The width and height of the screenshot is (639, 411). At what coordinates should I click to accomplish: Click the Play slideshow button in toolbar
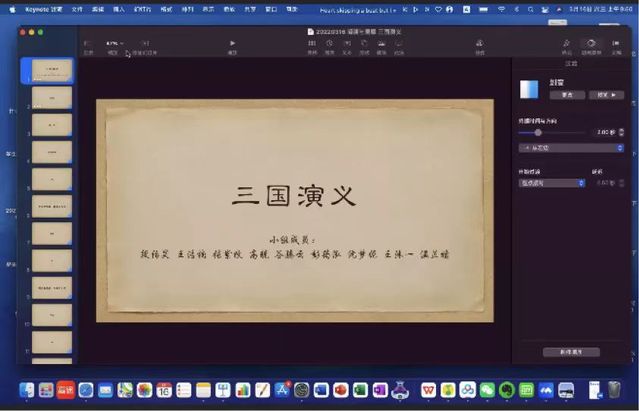click(232, 45)
